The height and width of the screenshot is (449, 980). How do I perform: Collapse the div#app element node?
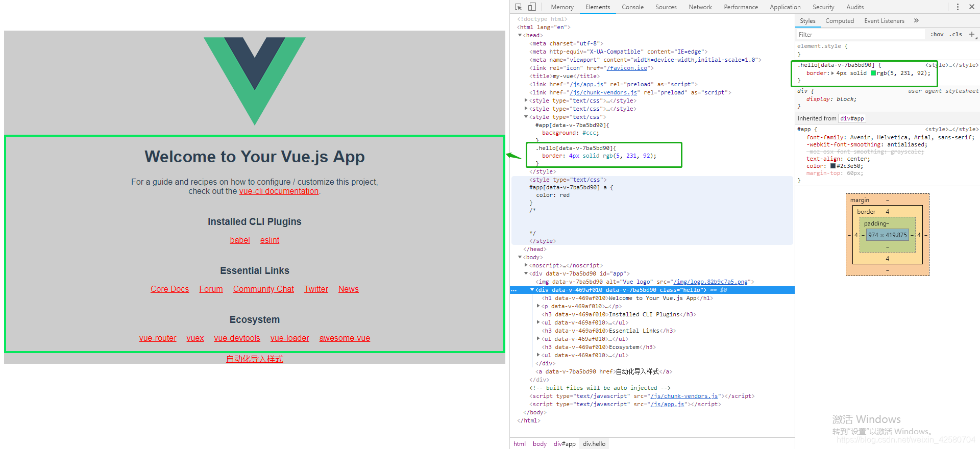pos(526,273)
